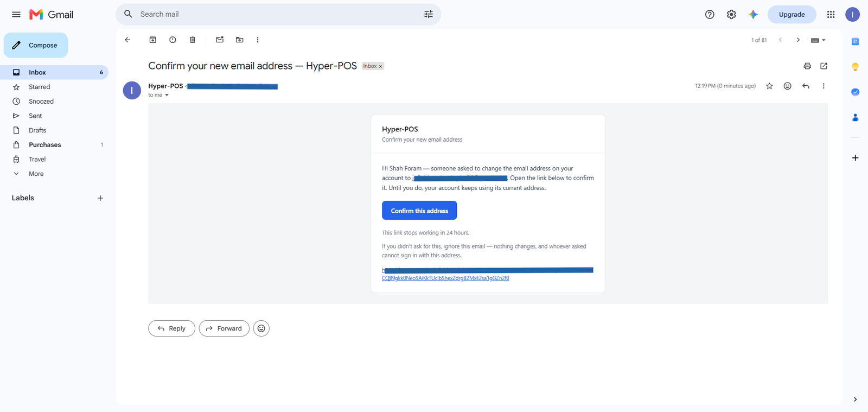
Task: Expand the 'to me' recipient details
Action: 167,95
